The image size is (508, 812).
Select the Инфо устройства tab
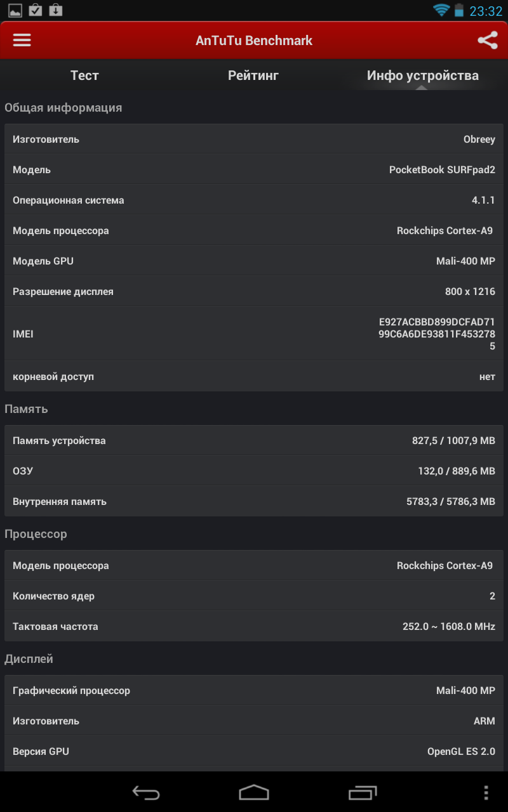point(422,75)
